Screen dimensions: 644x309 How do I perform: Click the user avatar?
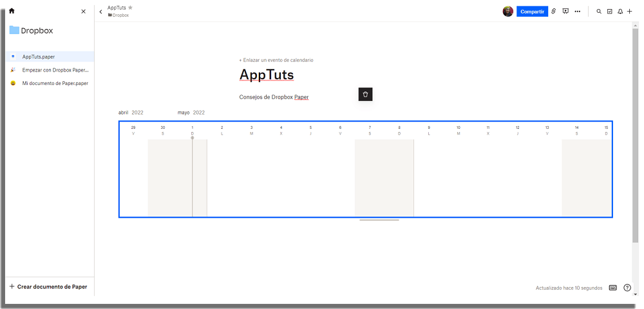[x=508, y=12]
